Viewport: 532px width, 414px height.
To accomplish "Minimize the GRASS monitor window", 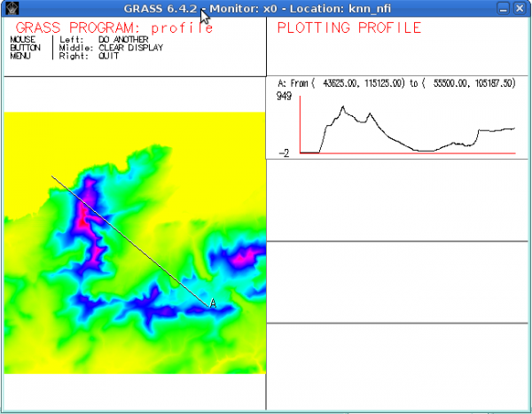I will [504, 9].
